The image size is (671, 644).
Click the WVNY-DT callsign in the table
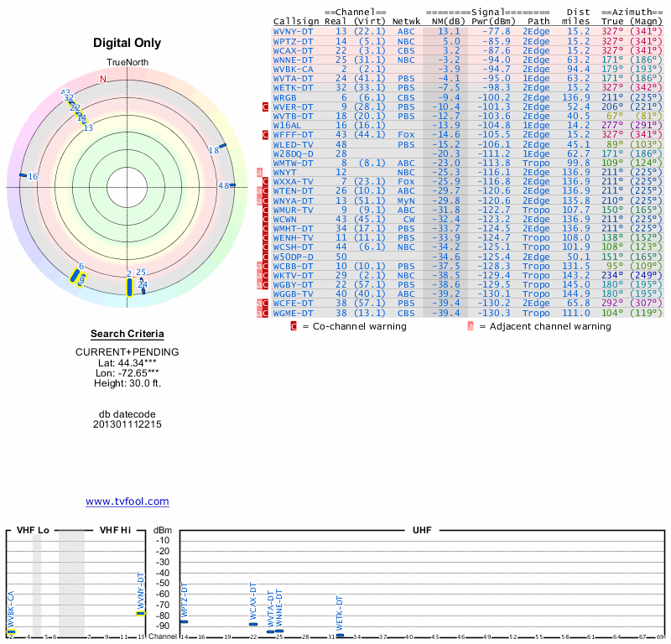293,31
